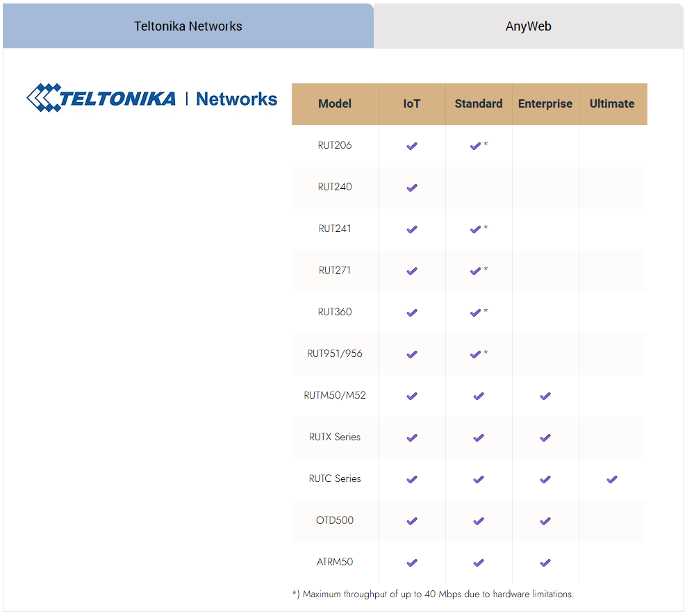Viewport: 687px width, 616px height.
Task: Click the RUT206 Standard checkmark
Action: (475, 146)
